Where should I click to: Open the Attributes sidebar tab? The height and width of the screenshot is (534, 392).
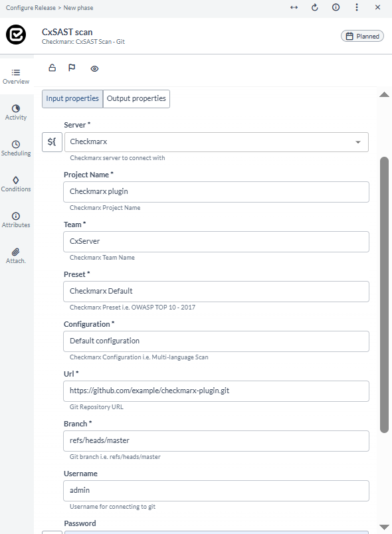16,220
